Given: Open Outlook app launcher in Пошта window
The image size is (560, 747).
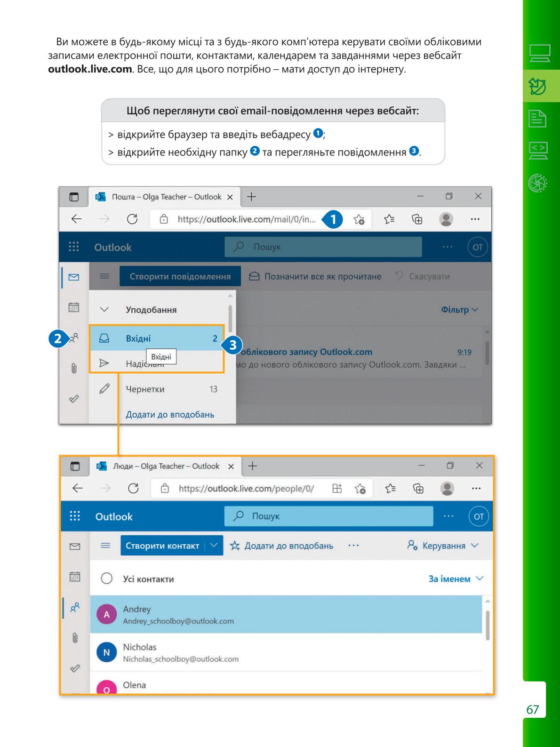Looking at the screenshot, I should pos(74,247).
